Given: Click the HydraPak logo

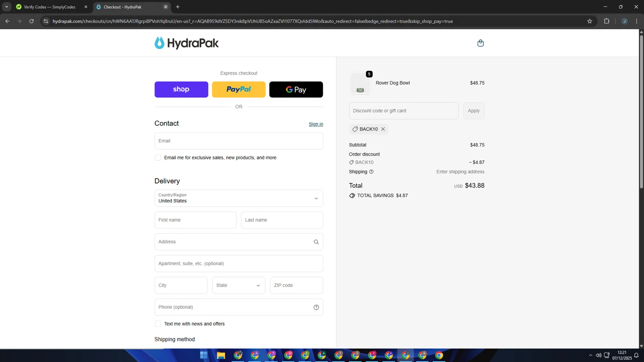Looking at the screenshot, I should [x=186, y=43].
